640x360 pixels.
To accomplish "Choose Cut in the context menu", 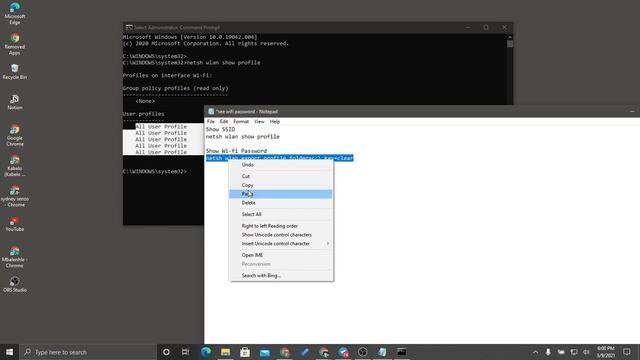I will coord(281,176).
